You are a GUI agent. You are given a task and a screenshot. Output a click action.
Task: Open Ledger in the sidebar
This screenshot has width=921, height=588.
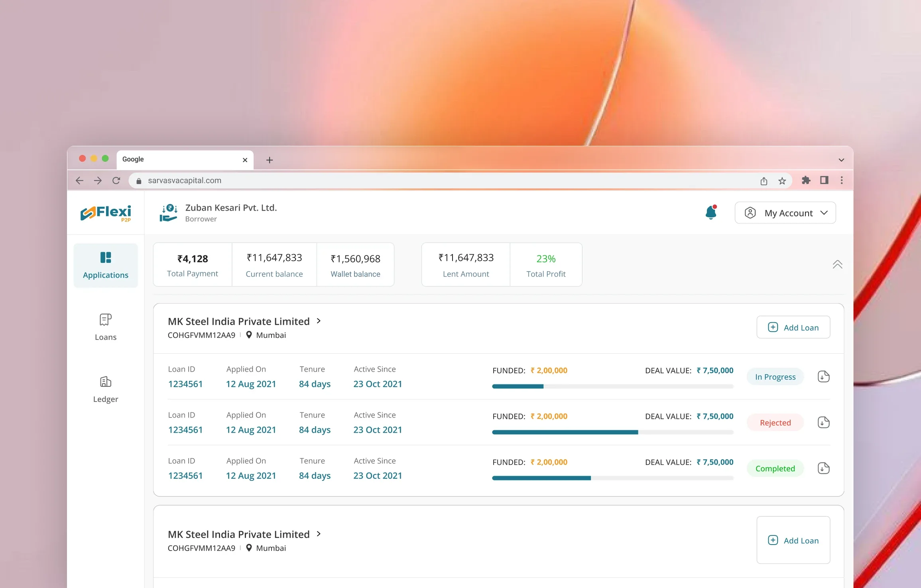106,389
